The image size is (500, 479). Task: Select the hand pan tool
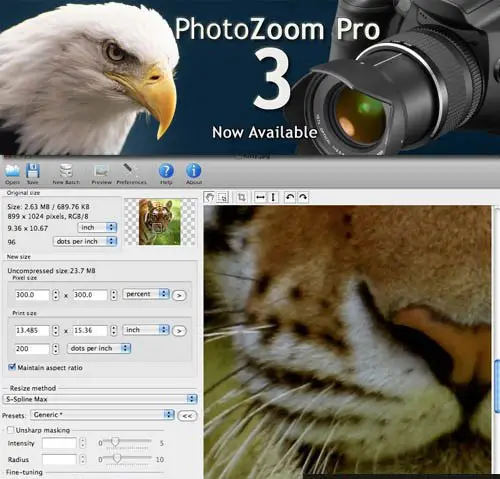(x=209, y=197)
